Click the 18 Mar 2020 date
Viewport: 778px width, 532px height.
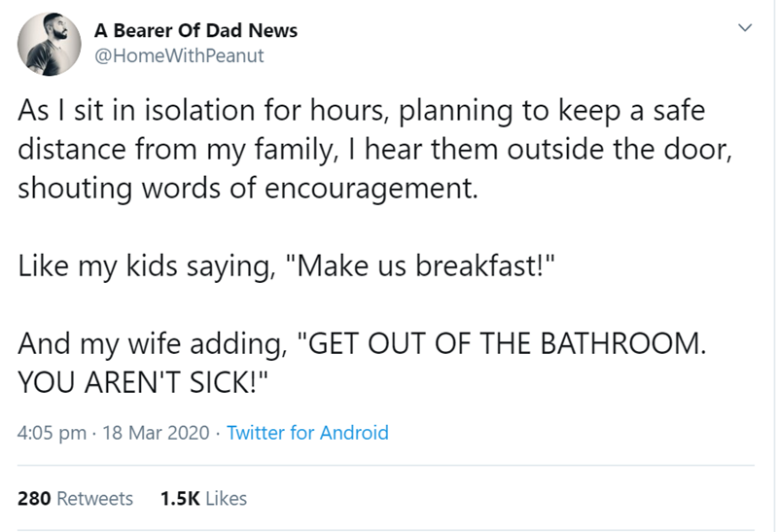(x=155, y=433)
